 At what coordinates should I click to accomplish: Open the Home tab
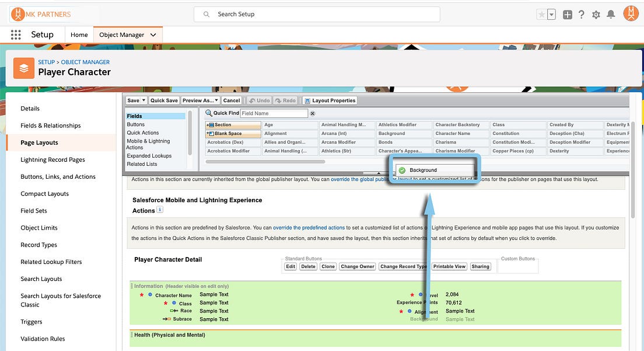[x=79, y=34]
